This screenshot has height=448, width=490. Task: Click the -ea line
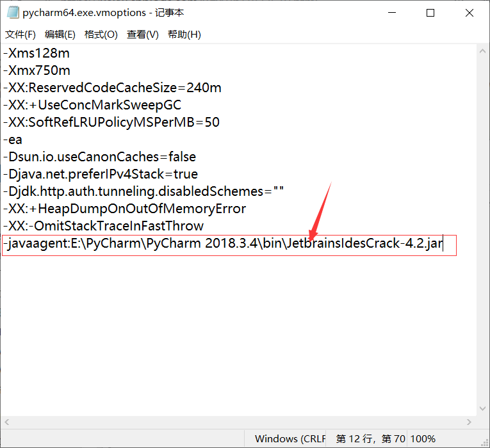coord(13,140)
